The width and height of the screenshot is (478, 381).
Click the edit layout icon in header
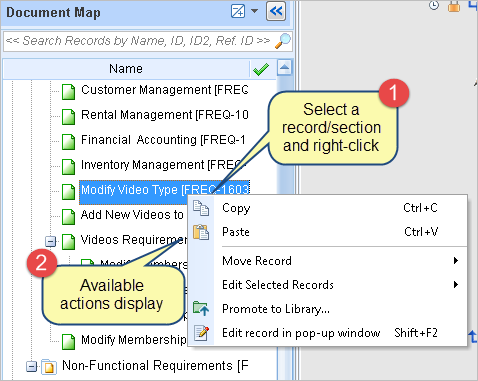tap(238, 11)
